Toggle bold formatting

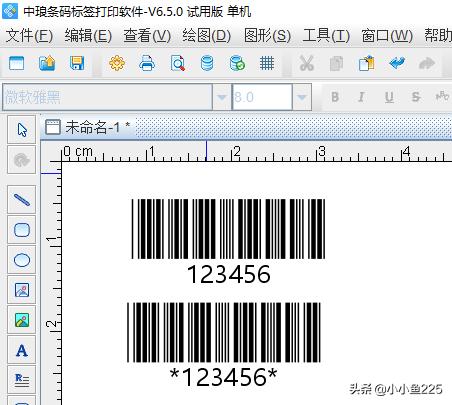point(335,97)
